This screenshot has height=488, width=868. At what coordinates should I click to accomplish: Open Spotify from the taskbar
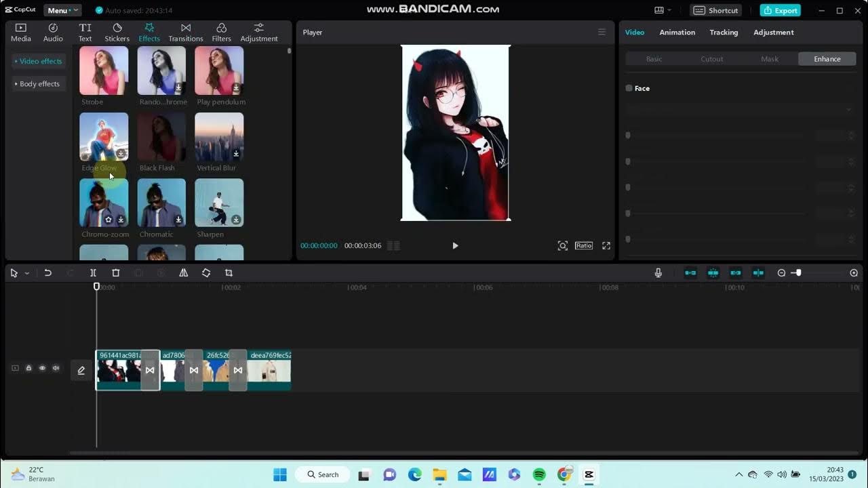[x=539, y=474]
